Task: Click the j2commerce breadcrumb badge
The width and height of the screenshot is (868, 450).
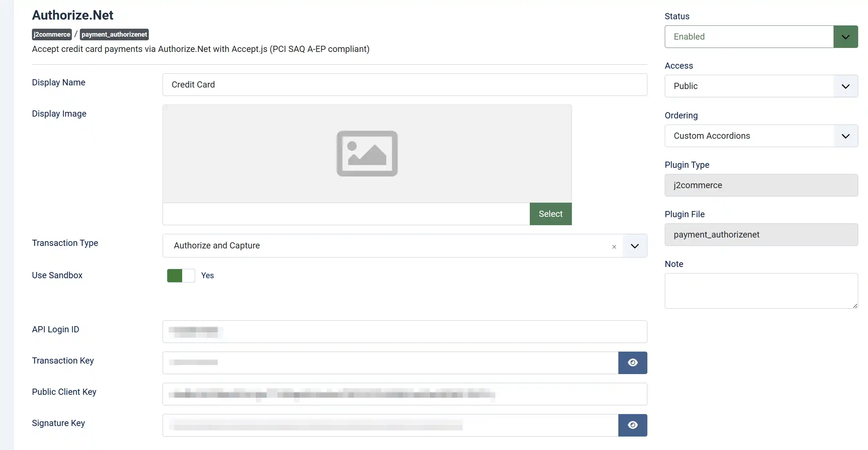Action: coord(52,35)
